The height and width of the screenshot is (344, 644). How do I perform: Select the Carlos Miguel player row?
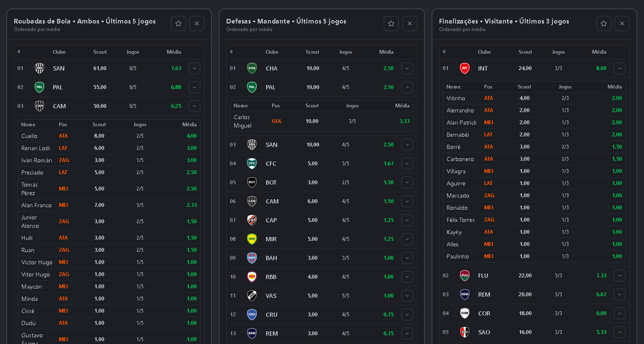pos(321,121)
